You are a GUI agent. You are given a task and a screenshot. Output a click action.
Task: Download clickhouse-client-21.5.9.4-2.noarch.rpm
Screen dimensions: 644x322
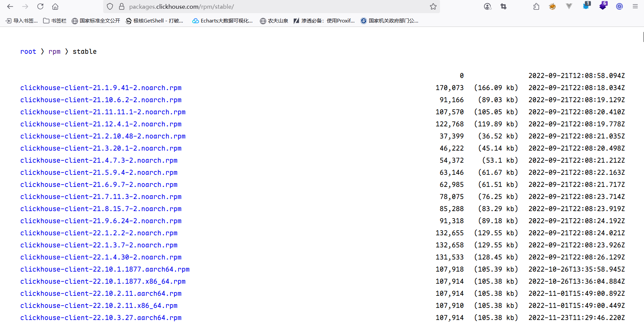[99, 172]
